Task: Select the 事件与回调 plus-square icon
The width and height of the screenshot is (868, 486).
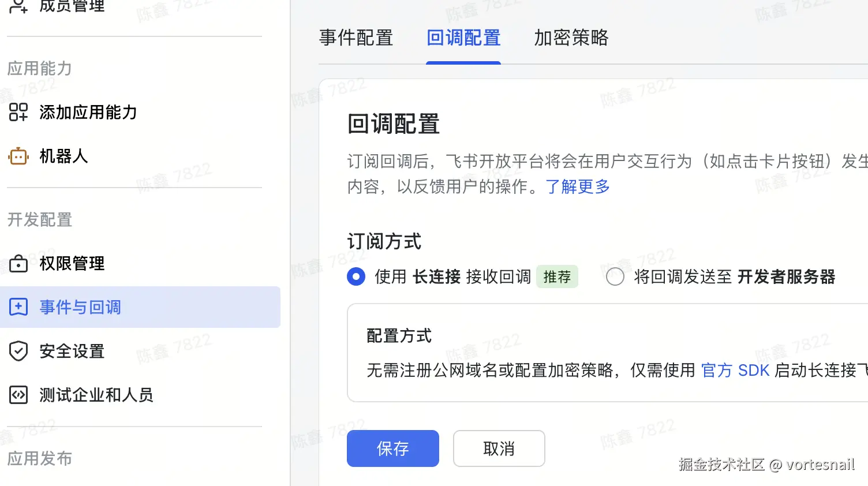Action: click(18, 307)
